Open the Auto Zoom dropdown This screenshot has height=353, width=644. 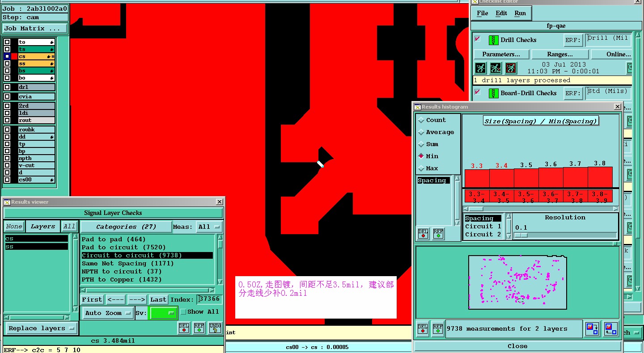[x=109, y=313]
